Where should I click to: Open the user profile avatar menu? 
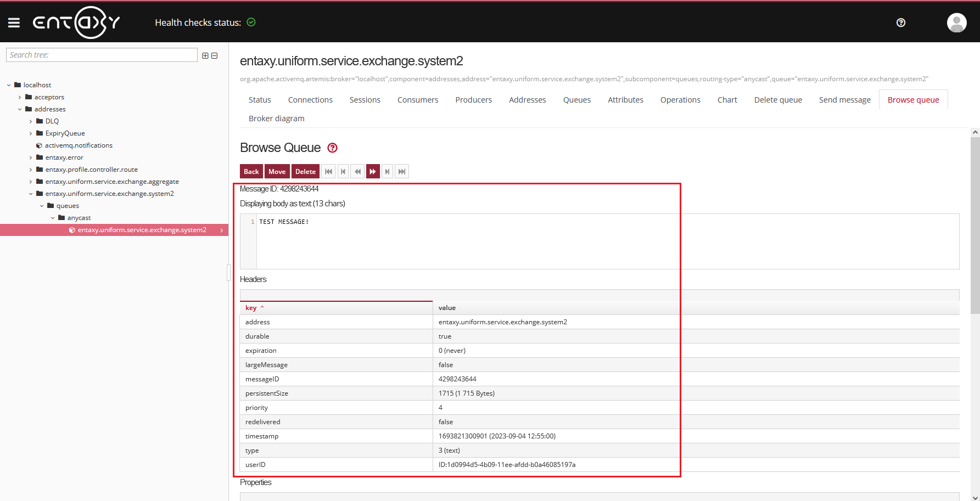(x=956, y=22)
